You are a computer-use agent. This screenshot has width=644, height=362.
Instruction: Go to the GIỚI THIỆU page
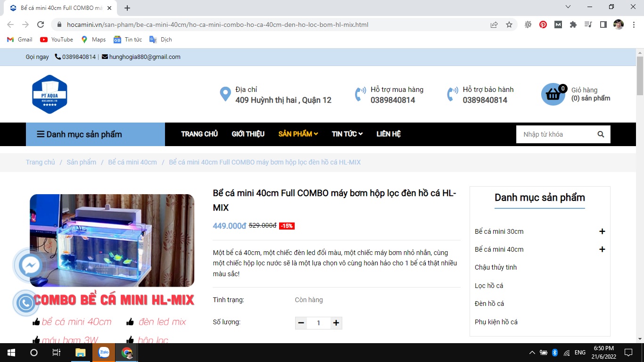[x=248, y=134]
